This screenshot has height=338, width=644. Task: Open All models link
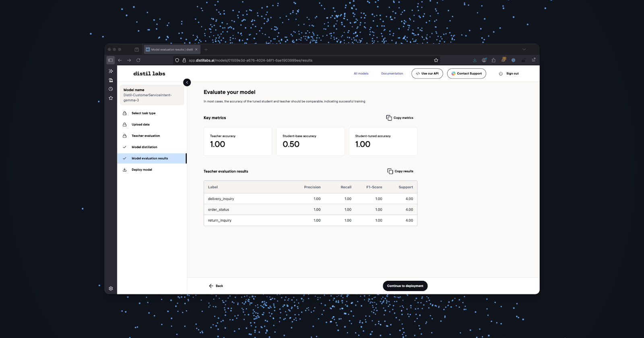pos(361,74)
